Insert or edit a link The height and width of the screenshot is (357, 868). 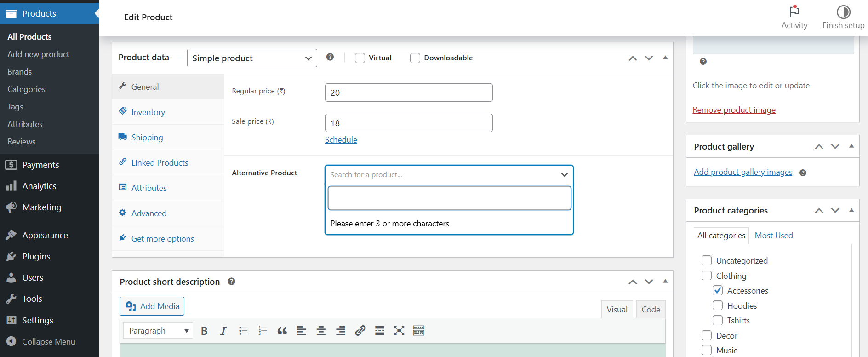(x=360, y=331)
